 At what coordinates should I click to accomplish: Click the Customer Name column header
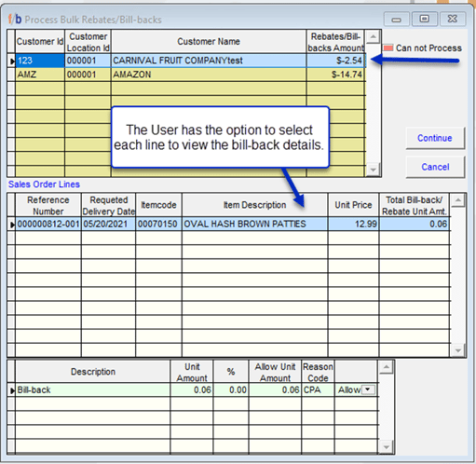209,41
